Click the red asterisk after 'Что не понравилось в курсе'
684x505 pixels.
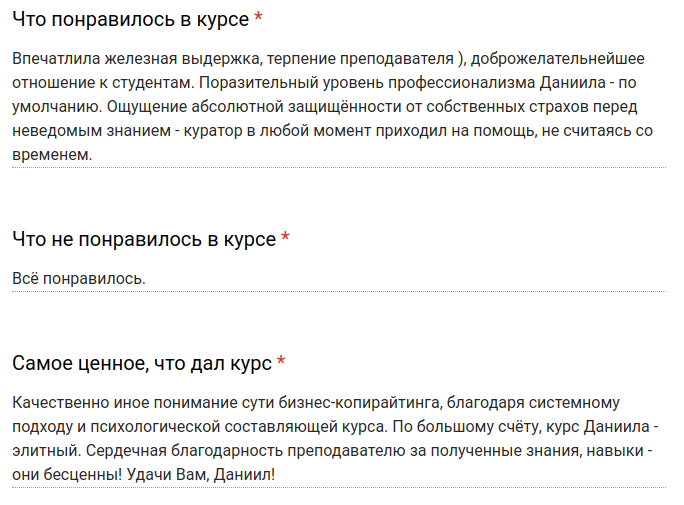click(x=285, y=237)
